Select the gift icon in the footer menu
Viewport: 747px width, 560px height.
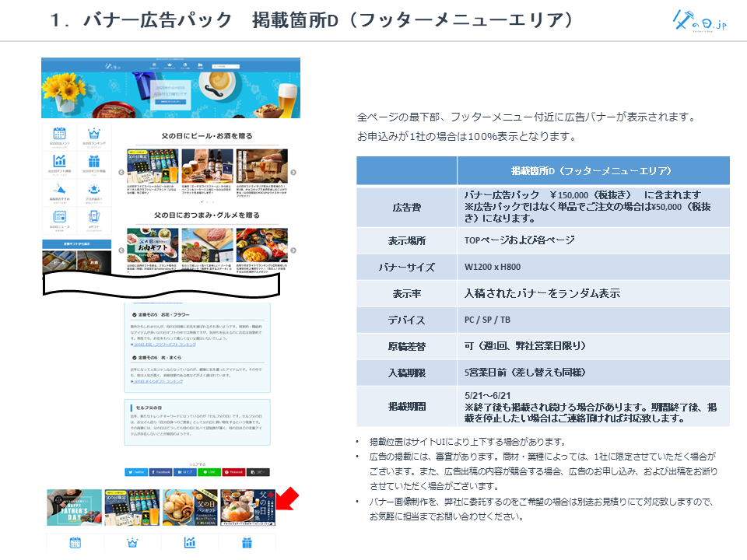tap(247, 542)
